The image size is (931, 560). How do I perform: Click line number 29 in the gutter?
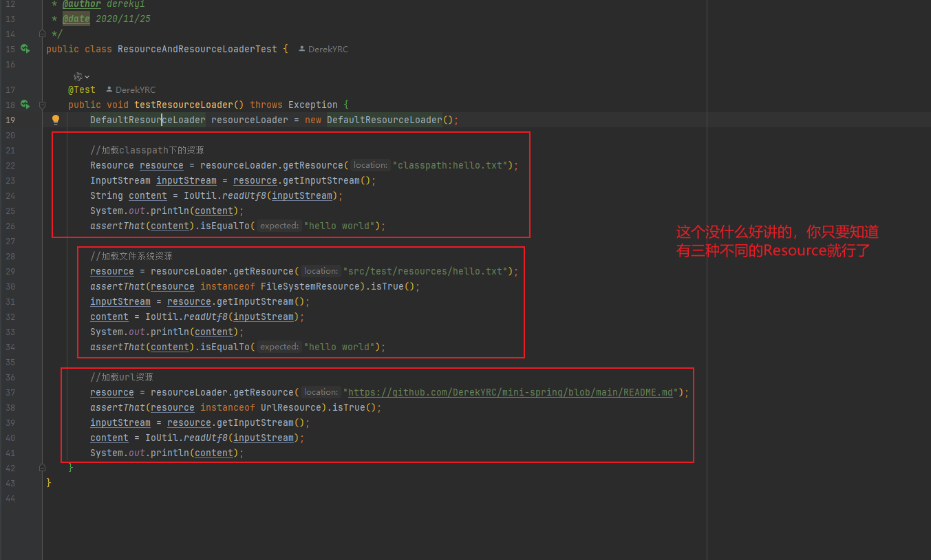(x=10, y=271)
